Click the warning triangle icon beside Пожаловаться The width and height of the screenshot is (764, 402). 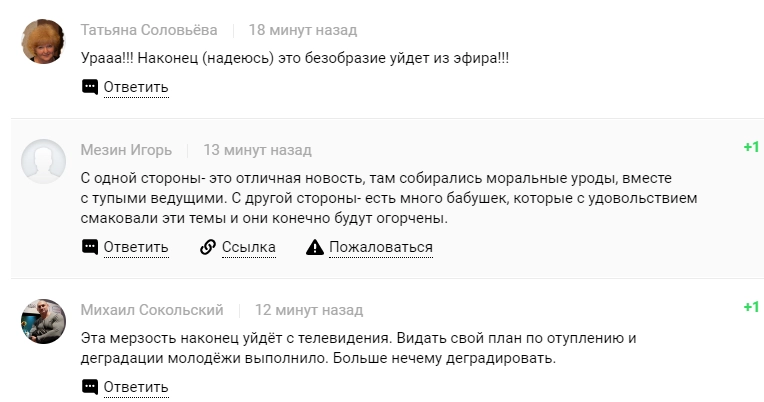pos(314,247)
